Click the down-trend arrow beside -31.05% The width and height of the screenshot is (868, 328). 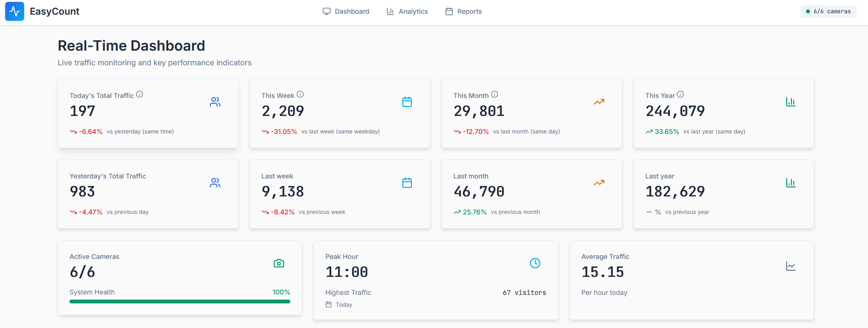pyautogui.click(x=265, y=132)
